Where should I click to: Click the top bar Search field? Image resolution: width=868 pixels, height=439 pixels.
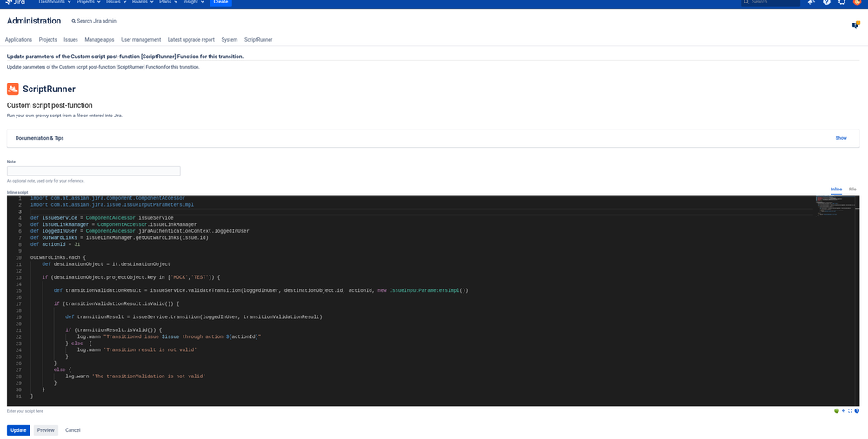click(771, 3)
